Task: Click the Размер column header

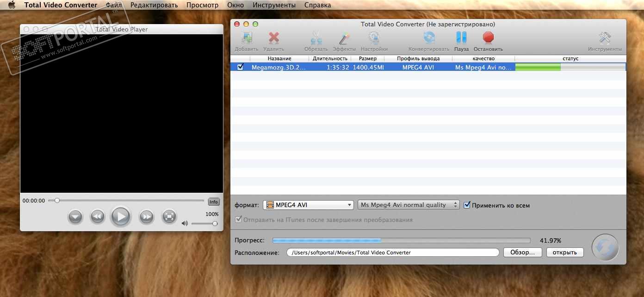Action: click(368, 58)
